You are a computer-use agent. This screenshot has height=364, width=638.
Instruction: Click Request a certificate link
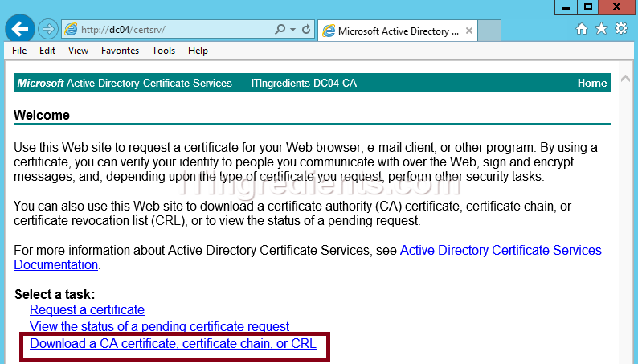[87, 309]
